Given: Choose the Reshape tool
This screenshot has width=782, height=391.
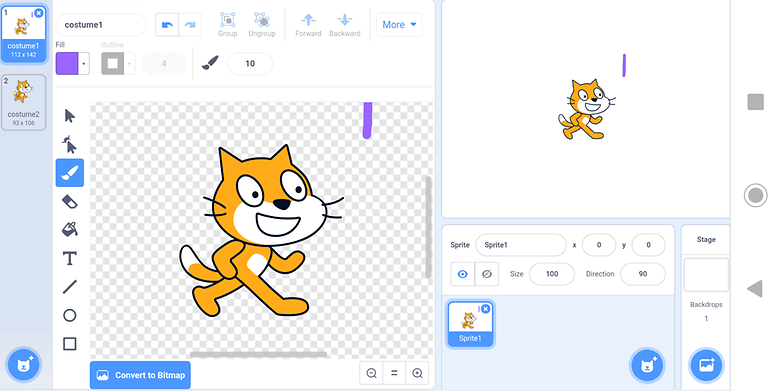Looking at the screenshot, I should click(x=70, y=145).
